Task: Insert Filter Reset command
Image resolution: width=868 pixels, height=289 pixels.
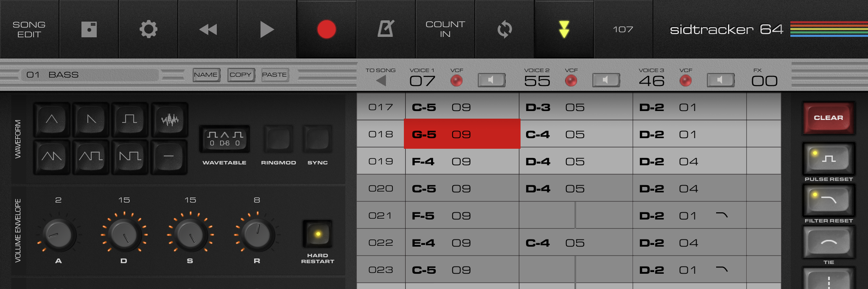Action: 829,200
